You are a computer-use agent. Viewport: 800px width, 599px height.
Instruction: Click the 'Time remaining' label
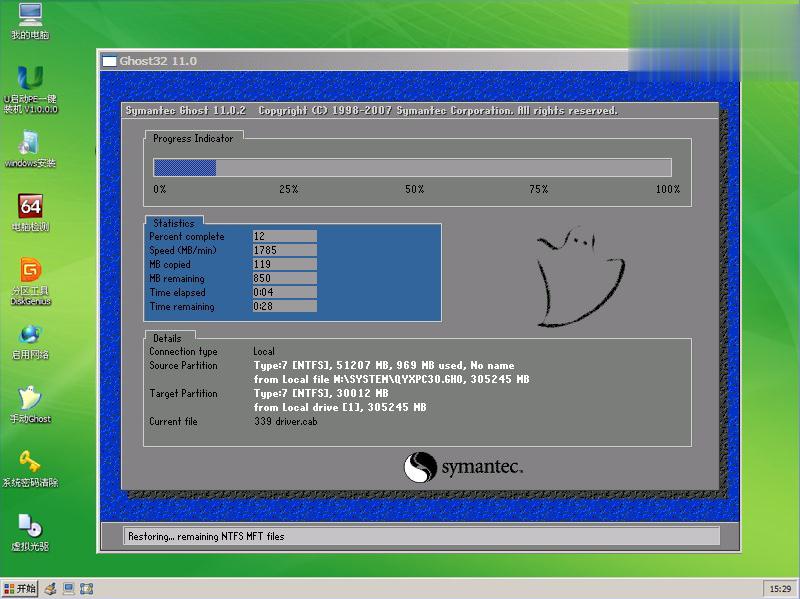182,306
